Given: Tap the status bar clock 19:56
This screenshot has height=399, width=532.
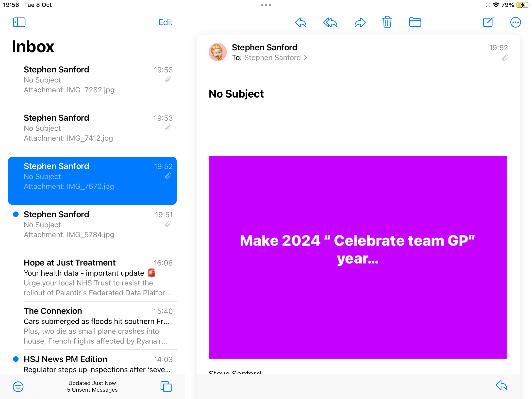Looking at the screenshot, I should coord(11,5).
